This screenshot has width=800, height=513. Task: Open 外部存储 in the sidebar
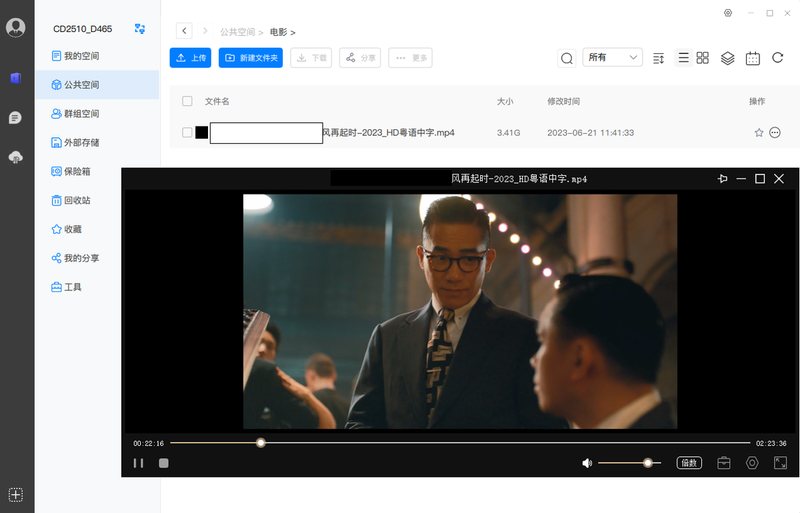[97, 142]
